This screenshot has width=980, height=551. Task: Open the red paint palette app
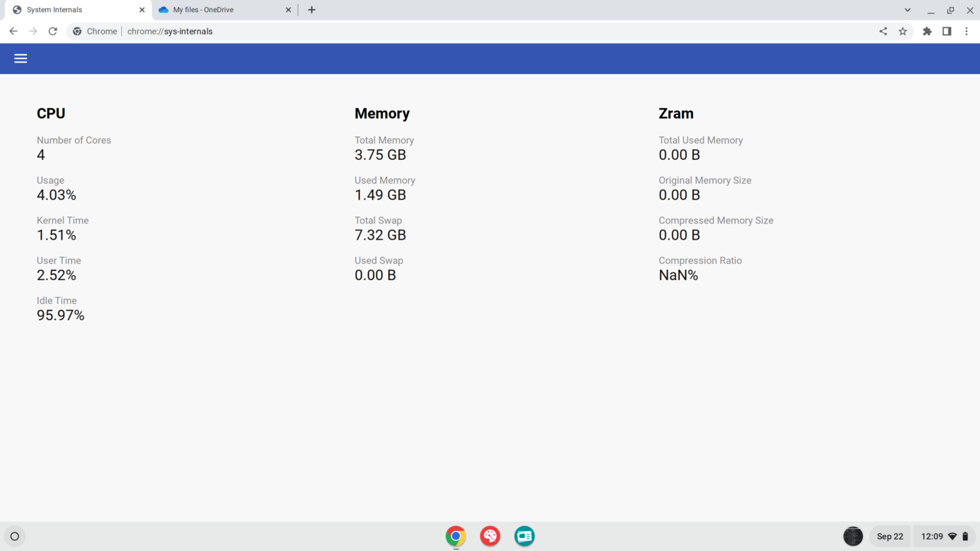coord(490,536)
